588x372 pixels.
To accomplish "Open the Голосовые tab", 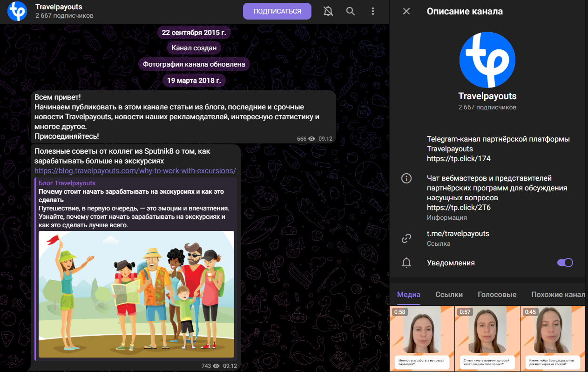I will click(497, 294).
